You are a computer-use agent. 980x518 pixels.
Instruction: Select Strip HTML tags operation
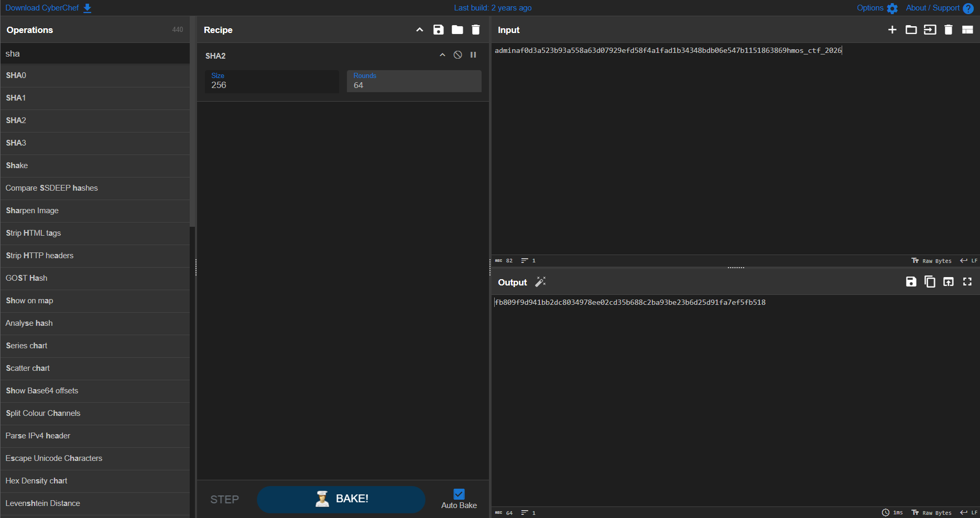coord(95,233)
